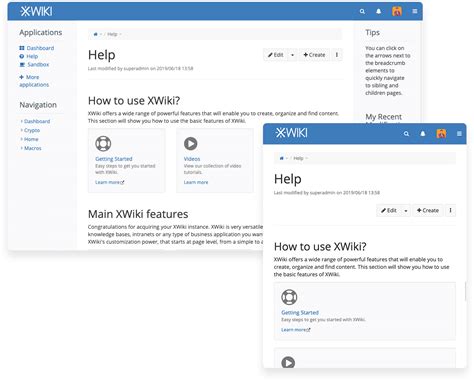Open Getting Started link in large window

click(114, 159)
